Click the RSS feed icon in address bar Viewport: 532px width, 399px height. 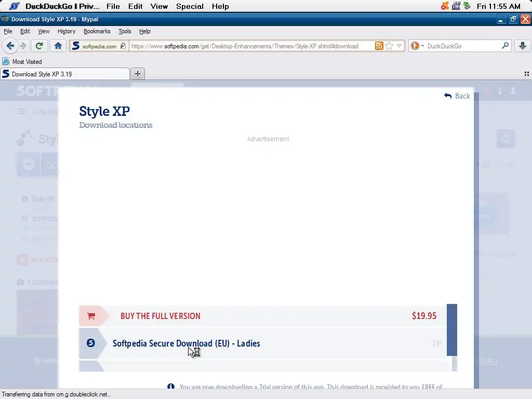pos(379,46)
